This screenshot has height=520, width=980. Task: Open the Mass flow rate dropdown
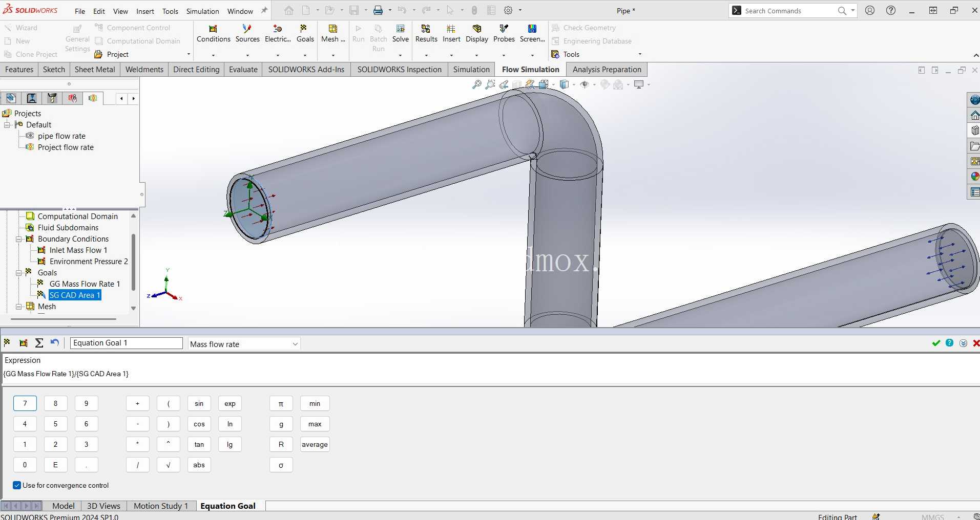click(244, 344)
